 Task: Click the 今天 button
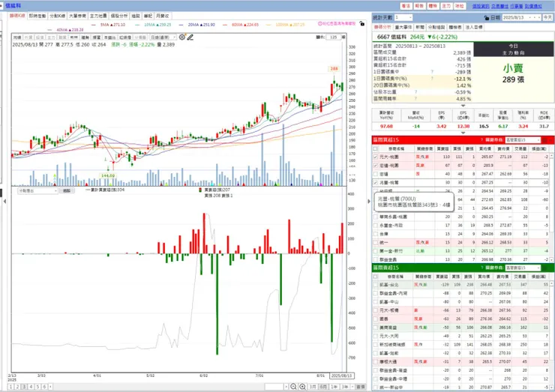(547, 17)
